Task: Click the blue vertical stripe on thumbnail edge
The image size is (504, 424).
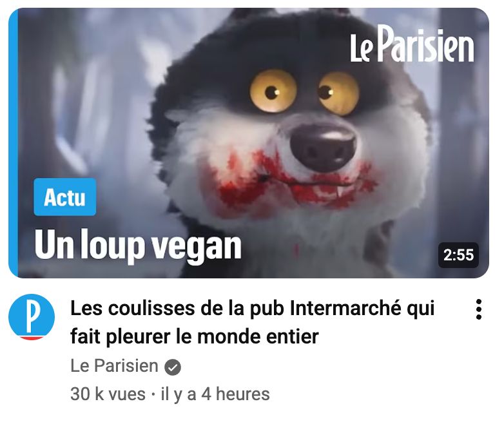Action: pyautogui.click(x=13, y=142)
